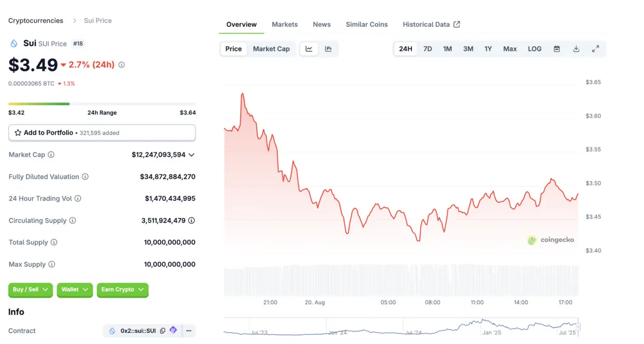Image resolution: width=644 pixels, height=344 pixels.
Task: Toggle chart to Market Cap
Action: coord(271,49)
